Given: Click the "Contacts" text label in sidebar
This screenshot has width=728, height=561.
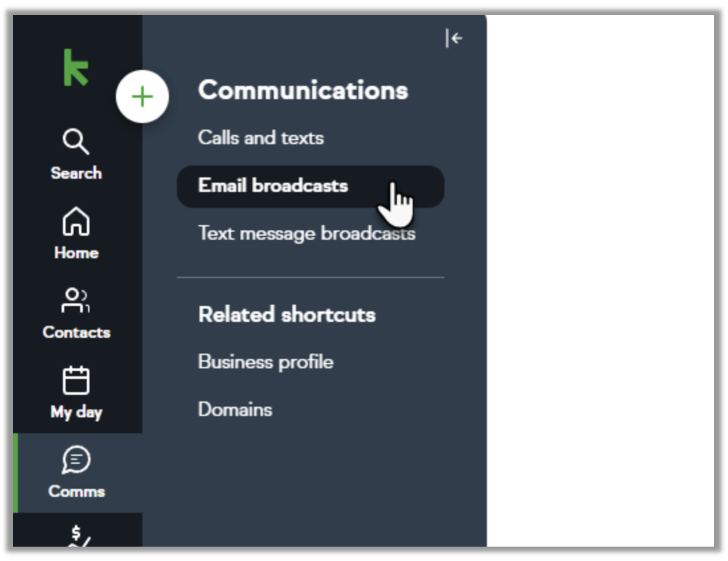Looking at the screenshot, I should click(76, 332).
